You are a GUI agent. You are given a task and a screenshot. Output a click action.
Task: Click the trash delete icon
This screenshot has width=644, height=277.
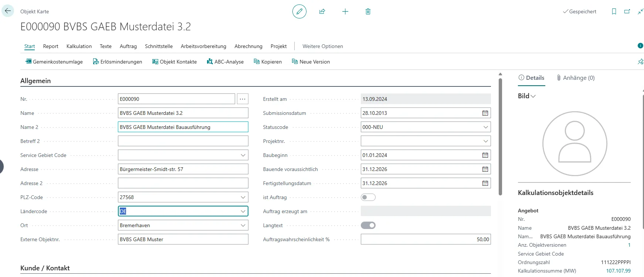point(368,11)
